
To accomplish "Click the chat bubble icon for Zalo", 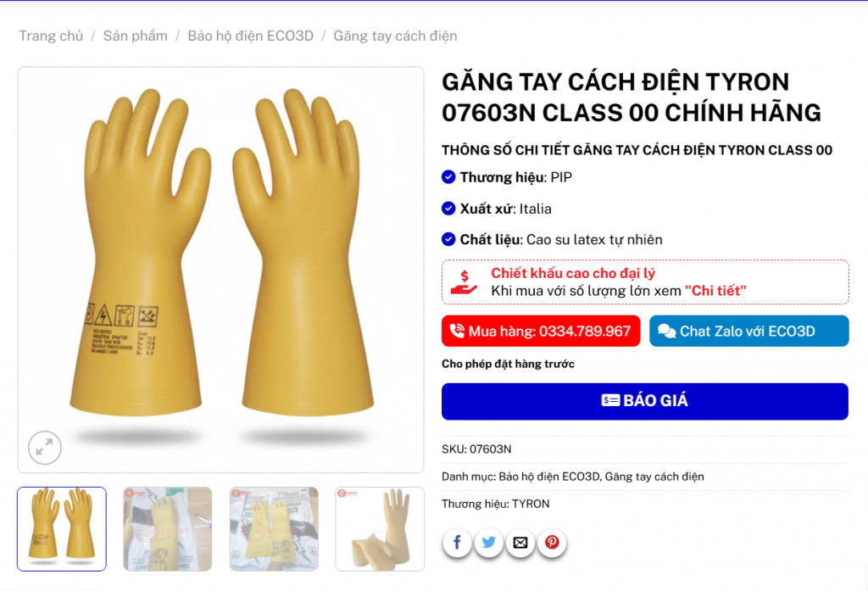I will [666, 331].
